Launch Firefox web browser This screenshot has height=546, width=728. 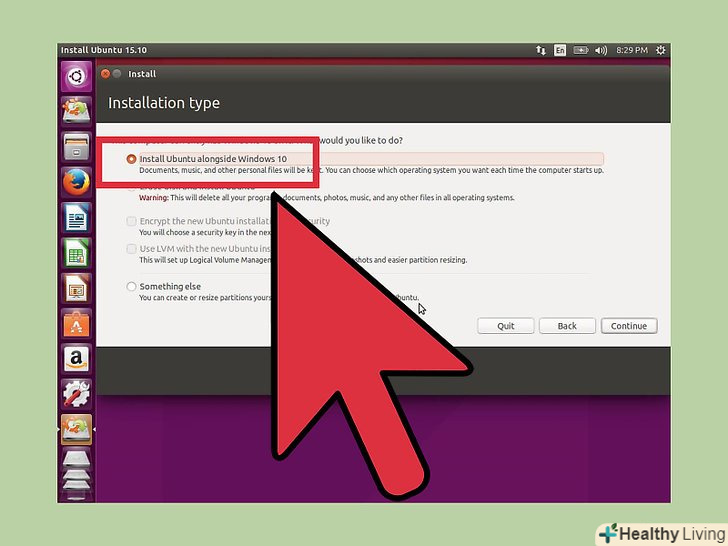point(77,182)
